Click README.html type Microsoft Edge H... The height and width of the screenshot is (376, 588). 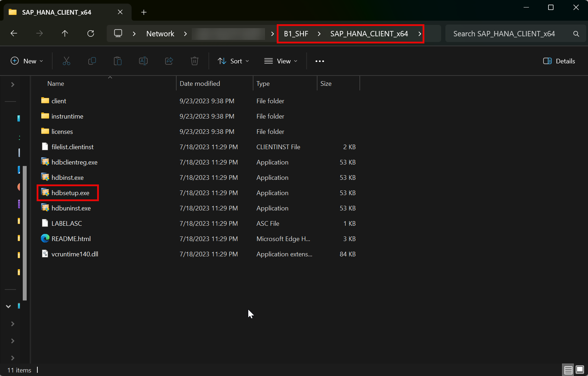[283, 239]
